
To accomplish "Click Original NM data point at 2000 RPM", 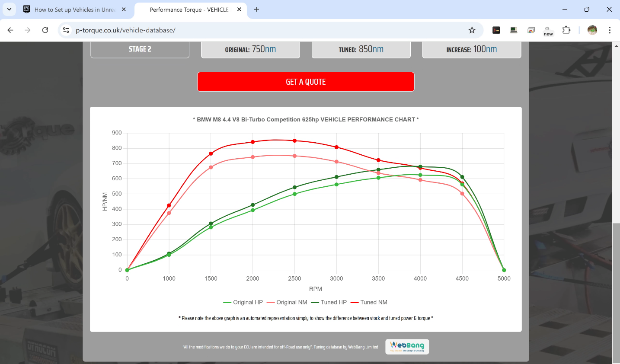I will point(253,157).
